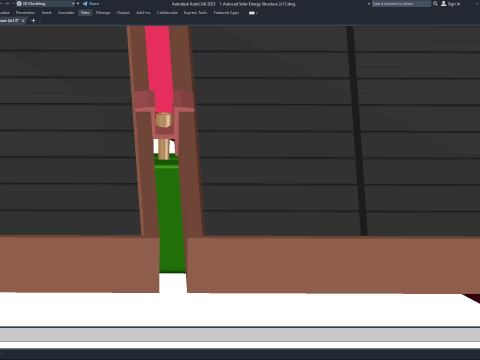Image resolution: width=480 pixels, height=360 pixels.
Task: Expand the search options arrow left of search box
Action: [x=369, y=4]
